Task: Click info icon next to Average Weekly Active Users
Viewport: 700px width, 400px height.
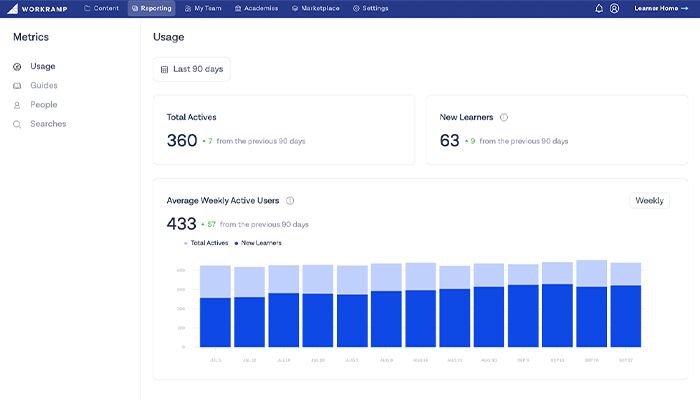Action: pyautogui.click(x=290, y=201)
